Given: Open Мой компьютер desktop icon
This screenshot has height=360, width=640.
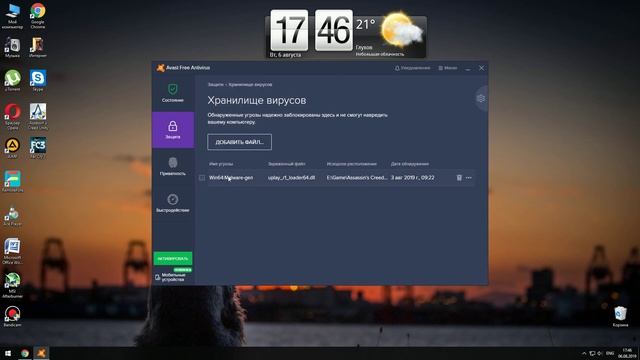Looking at the screenshot, I should point(12,16).
